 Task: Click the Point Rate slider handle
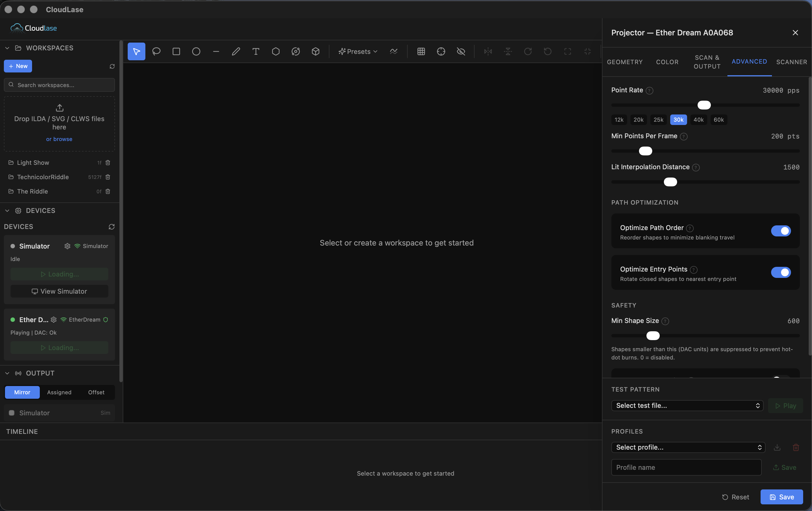pos(704,105)
